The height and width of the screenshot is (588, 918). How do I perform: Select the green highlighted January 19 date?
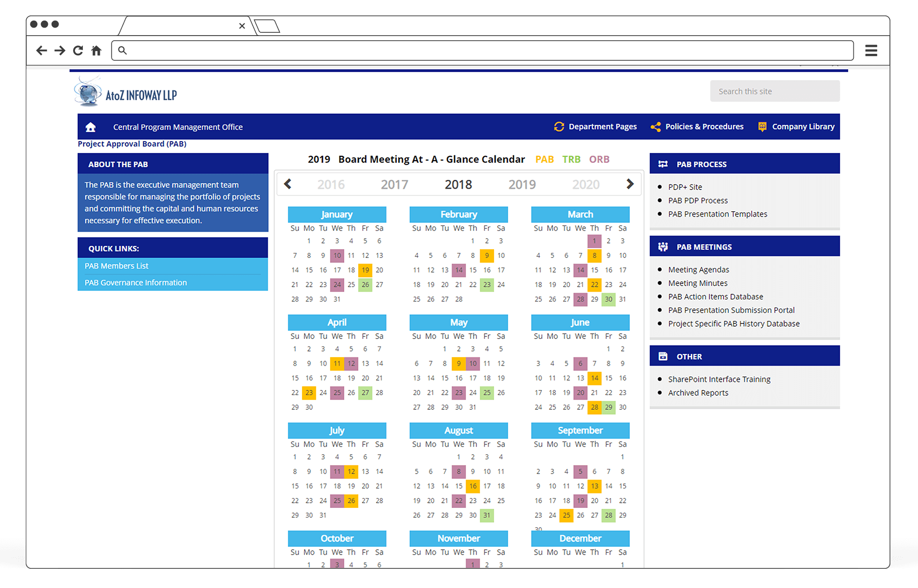pyautogui.click(x=365, y=270)
